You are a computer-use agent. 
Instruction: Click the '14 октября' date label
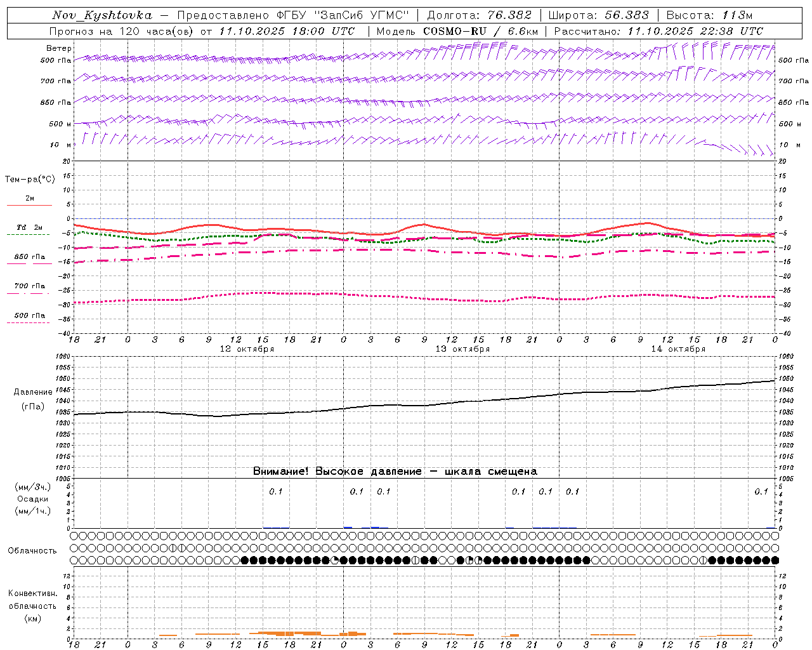pyautogui.click(x=678, y=349)
